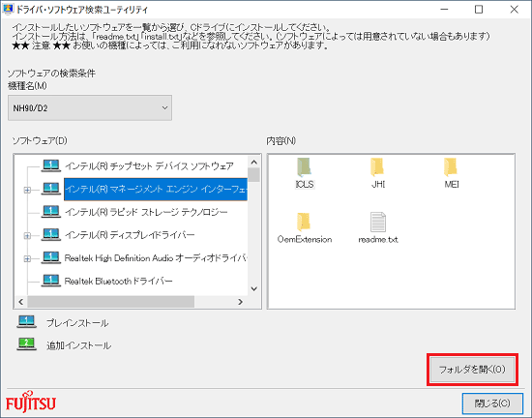Viewport: 532px width, 418px height.
Task: Select インテル(R) ラピッド ストレージ テクノロジー row
Action: tap(146, 212)
